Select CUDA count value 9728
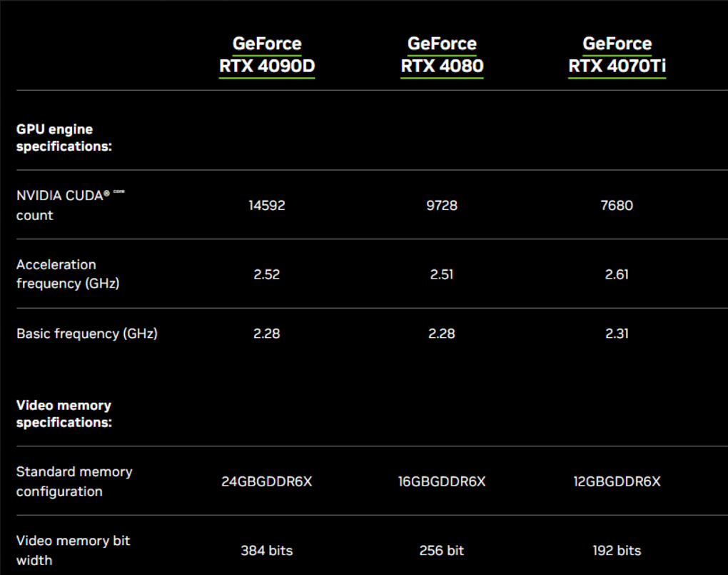 pyautogui.click(x=442, y=206)
